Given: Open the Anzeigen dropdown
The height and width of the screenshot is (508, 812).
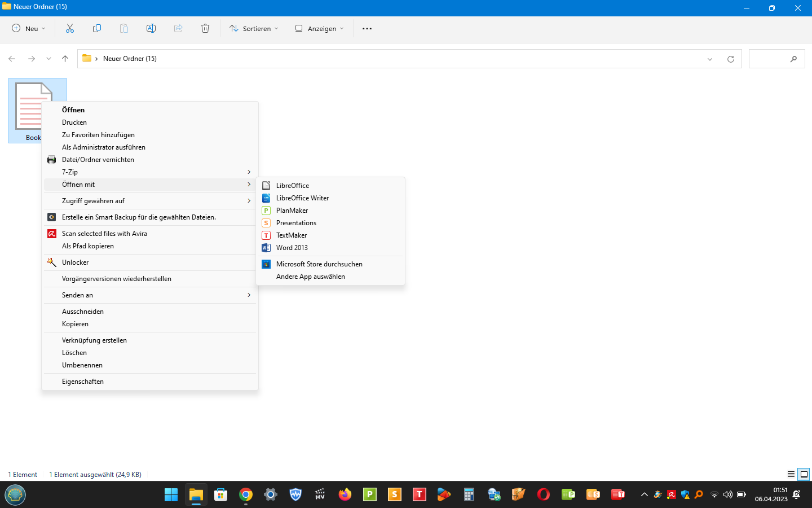Looking at the screenshot, I should [x=319, y=28].
